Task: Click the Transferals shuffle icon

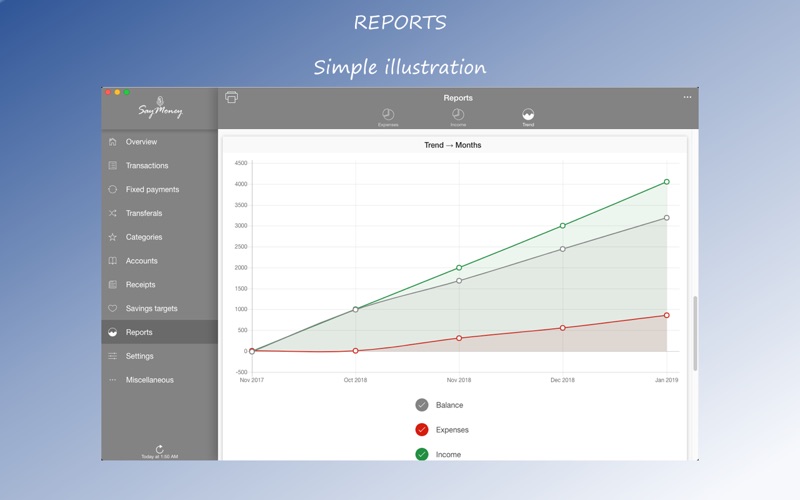Action: 113,213
